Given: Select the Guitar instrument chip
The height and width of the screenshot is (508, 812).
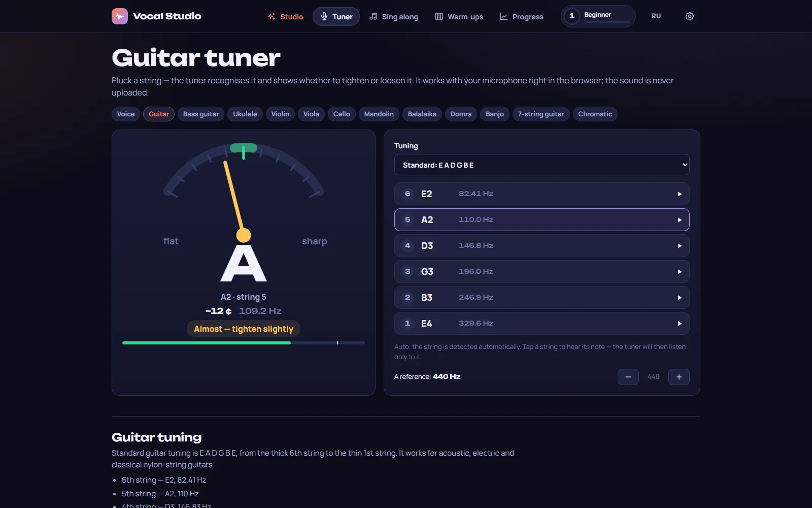Looking at the screenshot, I should tap(159, 114).
